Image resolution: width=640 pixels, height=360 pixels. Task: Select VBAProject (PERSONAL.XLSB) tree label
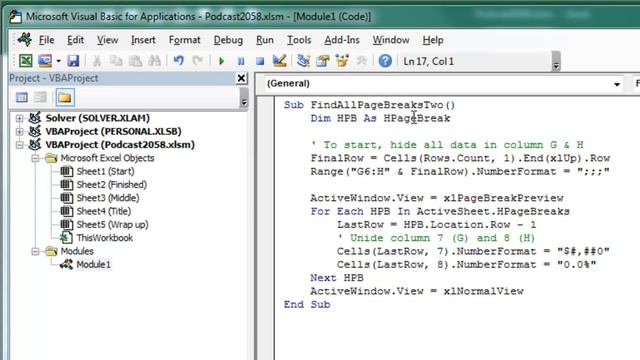tap(113, 131)
